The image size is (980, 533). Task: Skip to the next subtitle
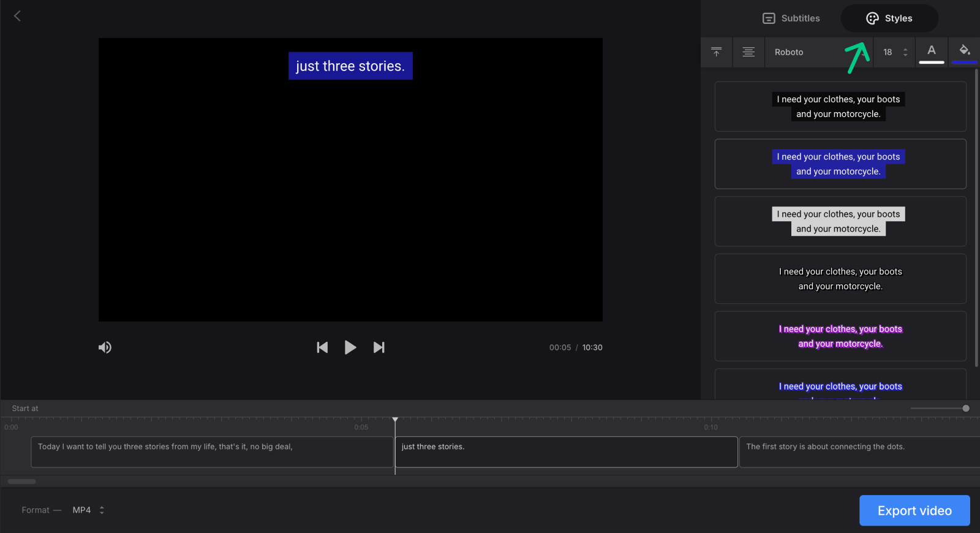click(379, 347)
